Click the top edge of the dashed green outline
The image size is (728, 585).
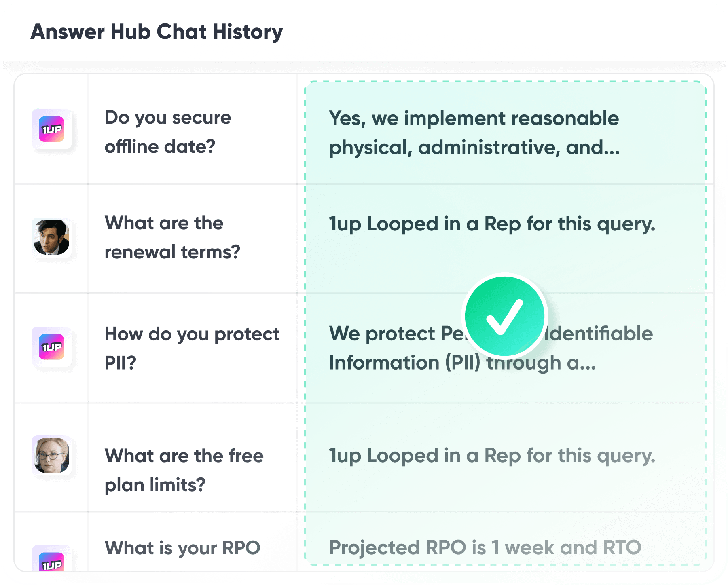click(x=505, y=82)
